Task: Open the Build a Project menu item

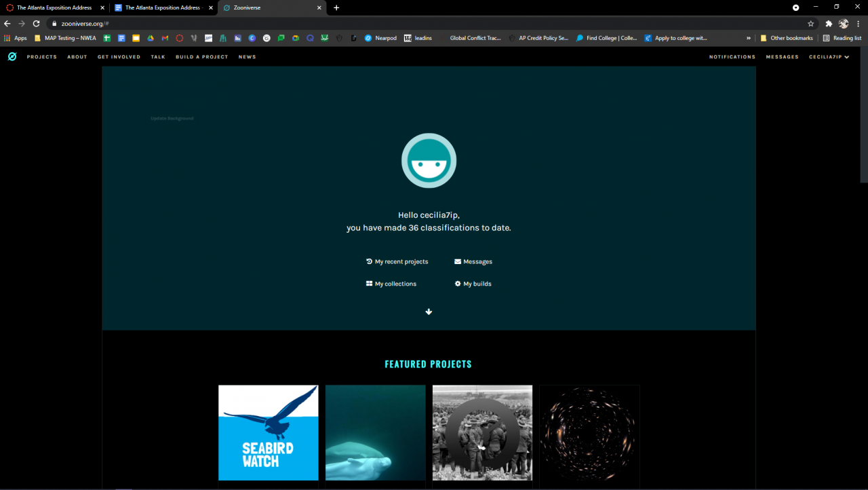Action: [x=202, y=57]
